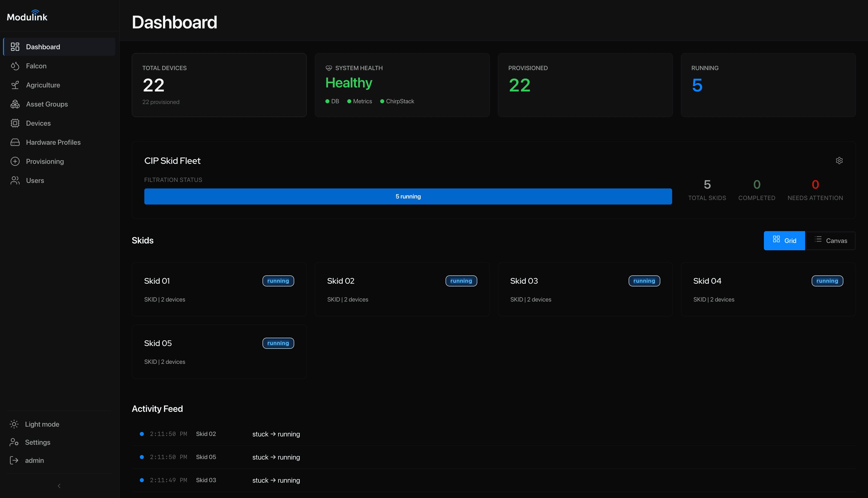Open CIP Skid Fleet settings gear

(x=839, y=160)
